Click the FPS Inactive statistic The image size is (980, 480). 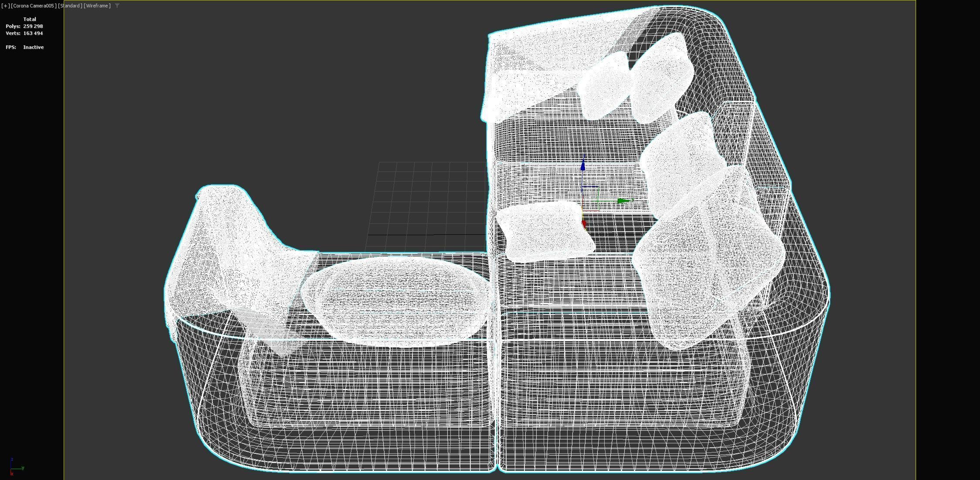point(25,47)
